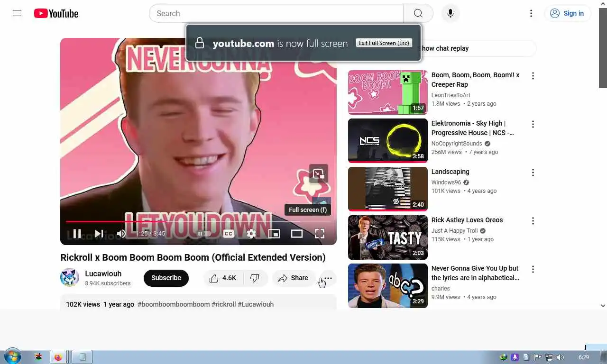Image resolution: width=607 pixels, height=364 pixels.
Task: Click the page vertical scrollbar thumb
Action: (603, 48)
